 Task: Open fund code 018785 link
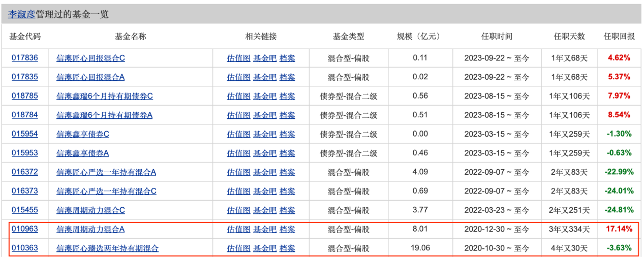tap(25, 96)
